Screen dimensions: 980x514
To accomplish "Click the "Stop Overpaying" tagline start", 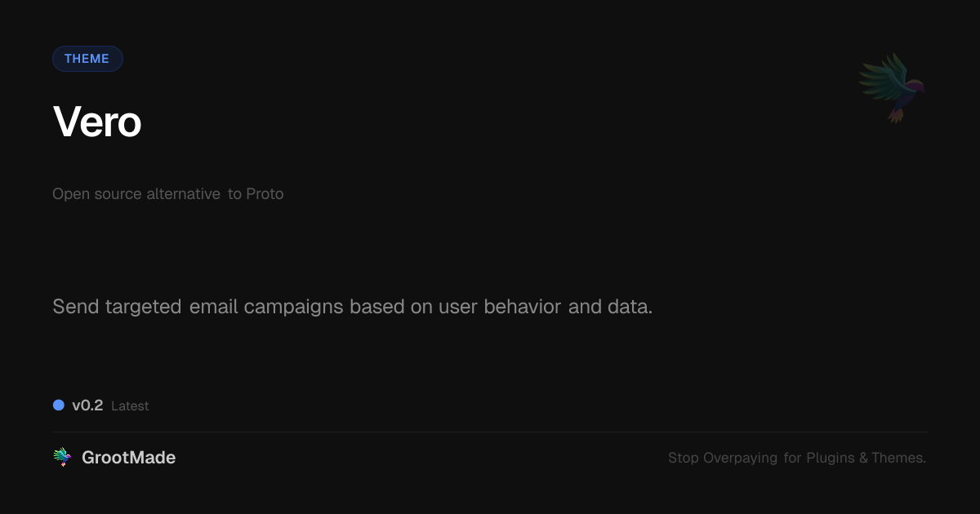I will point(723,458).
